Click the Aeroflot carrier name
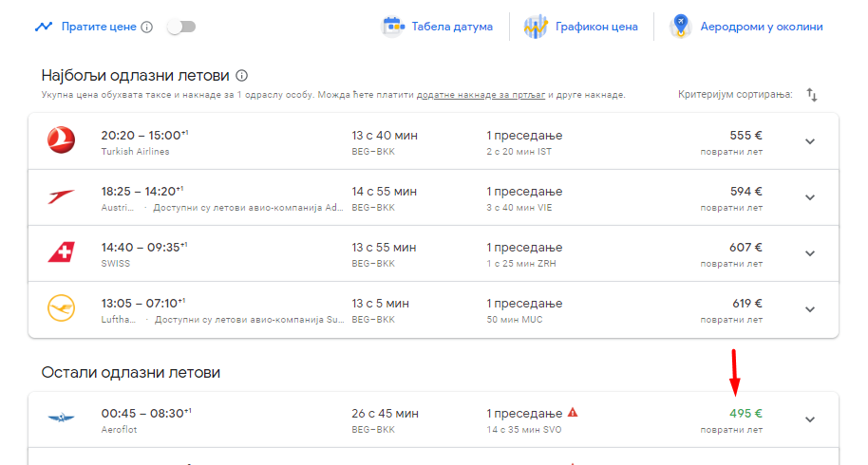 pos(119,429)
